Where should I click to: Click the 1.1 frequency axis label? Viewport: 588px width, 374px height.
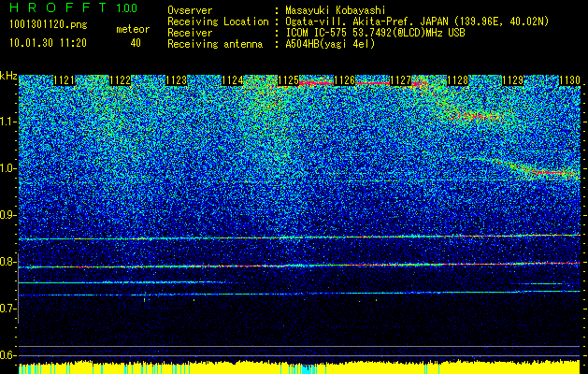pos(7,122)
